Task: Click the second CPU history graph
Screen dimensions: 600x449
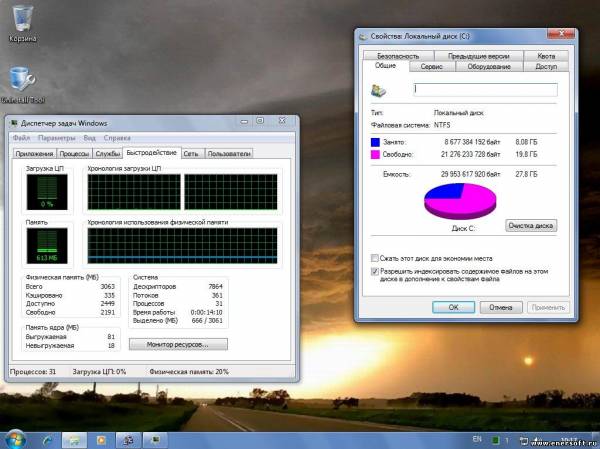Action: coord(231,192)
